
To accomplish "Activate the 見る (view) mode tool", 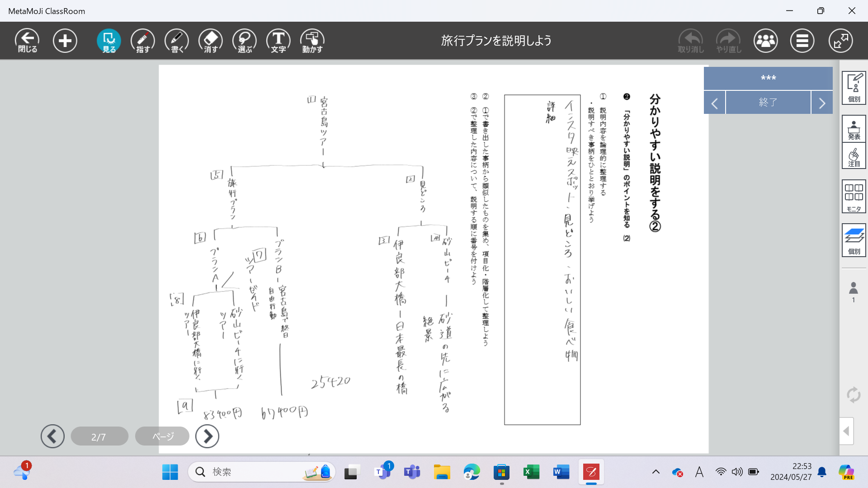I will [108, 41].
